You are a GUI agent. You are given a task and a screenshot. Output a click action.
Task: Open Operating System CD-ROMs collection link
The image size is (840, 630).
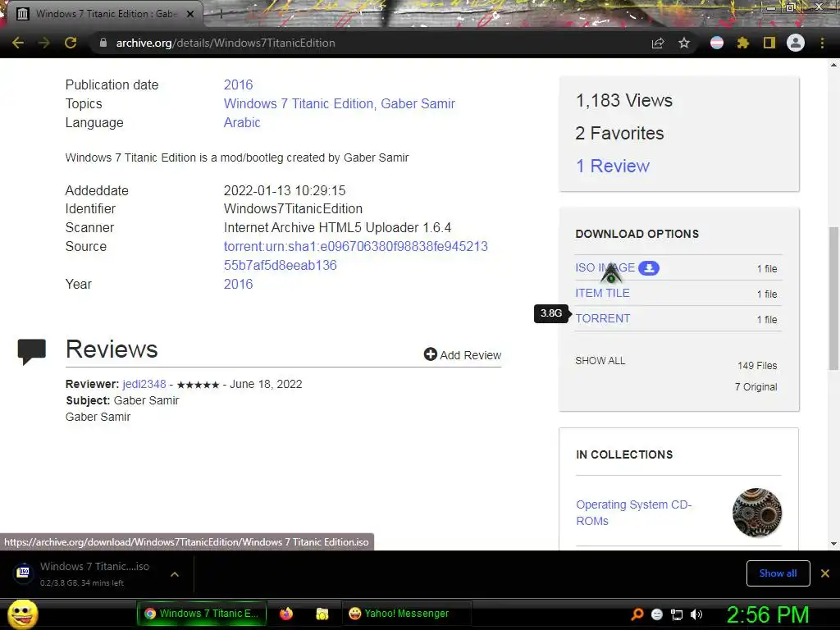coord(634,513)
